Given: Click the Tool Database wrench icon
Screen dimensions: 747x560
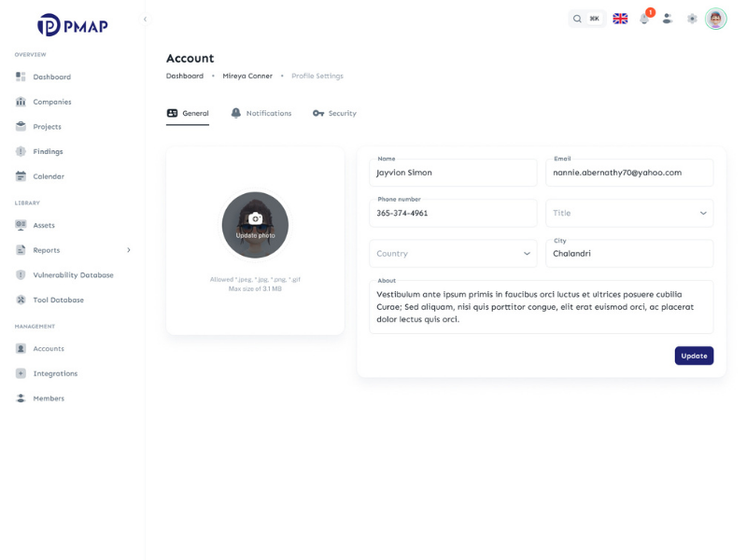Looking at the screenshot, I should [21, 300].
